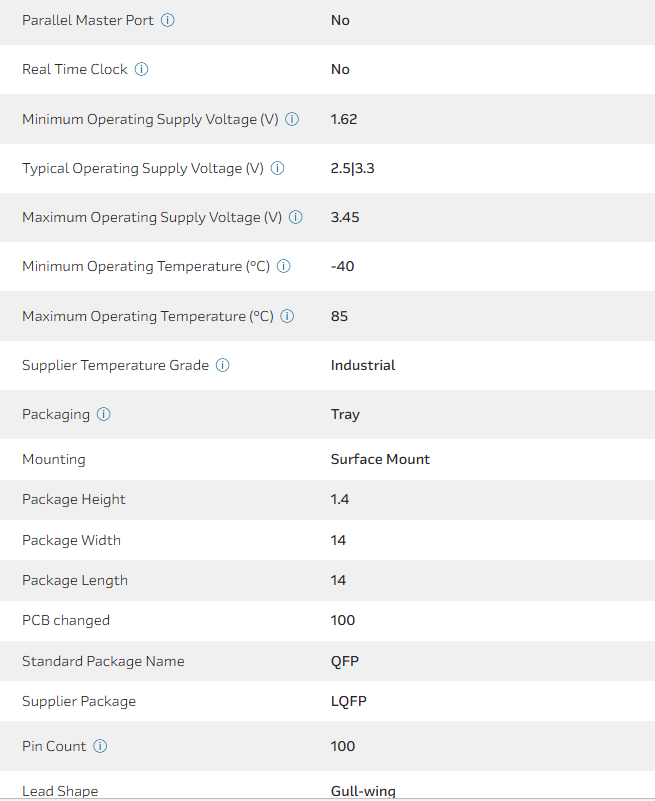Click info icon next to Parallel Master Port
Screen dimensions: 655x801
[168, 20]
